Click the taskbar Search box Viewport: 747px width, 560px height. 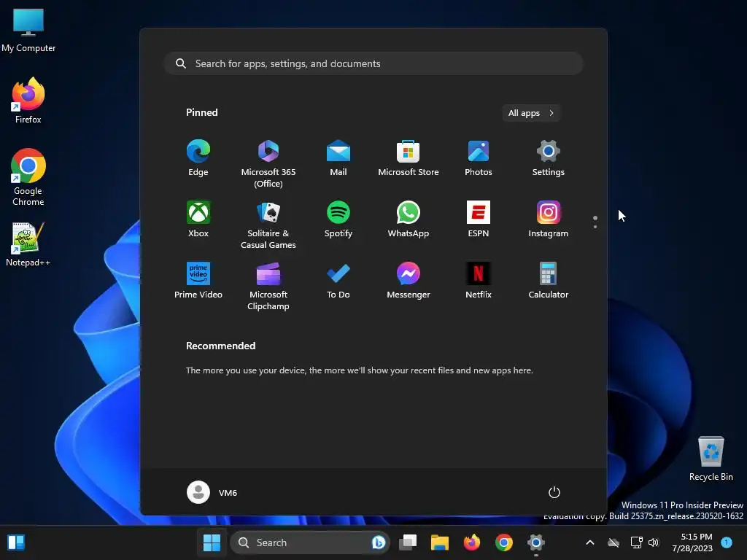[309, 542]
